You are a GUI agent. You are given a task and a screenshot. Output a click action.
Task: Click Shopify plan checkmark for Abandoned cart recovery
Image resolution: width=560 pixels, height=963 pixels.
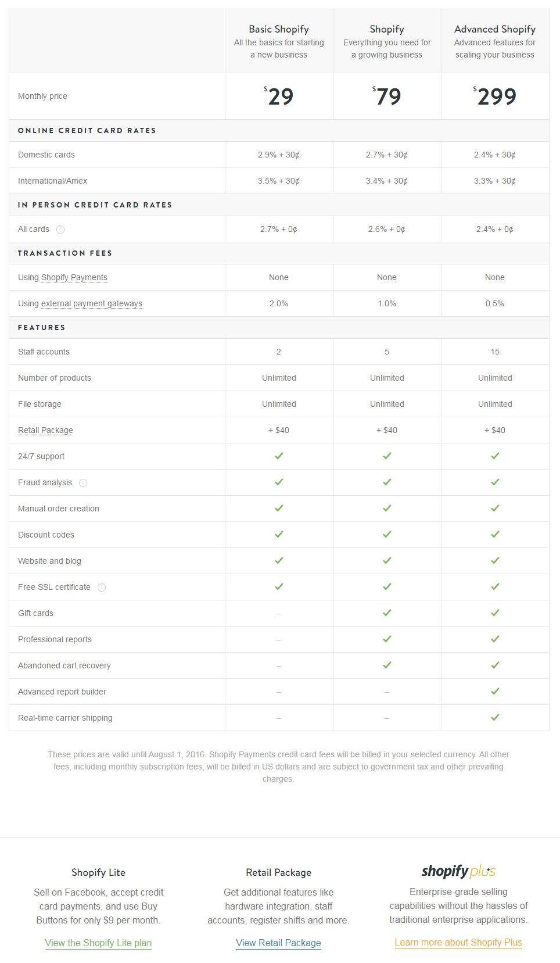point(387,665)
